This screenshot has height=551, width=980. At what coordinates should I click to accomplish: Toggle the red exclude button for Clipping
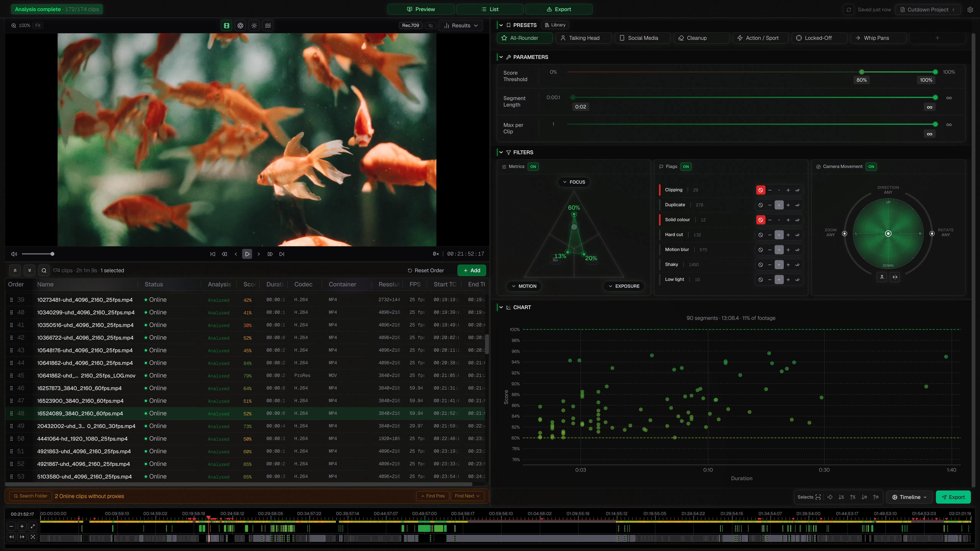[760, 190]
